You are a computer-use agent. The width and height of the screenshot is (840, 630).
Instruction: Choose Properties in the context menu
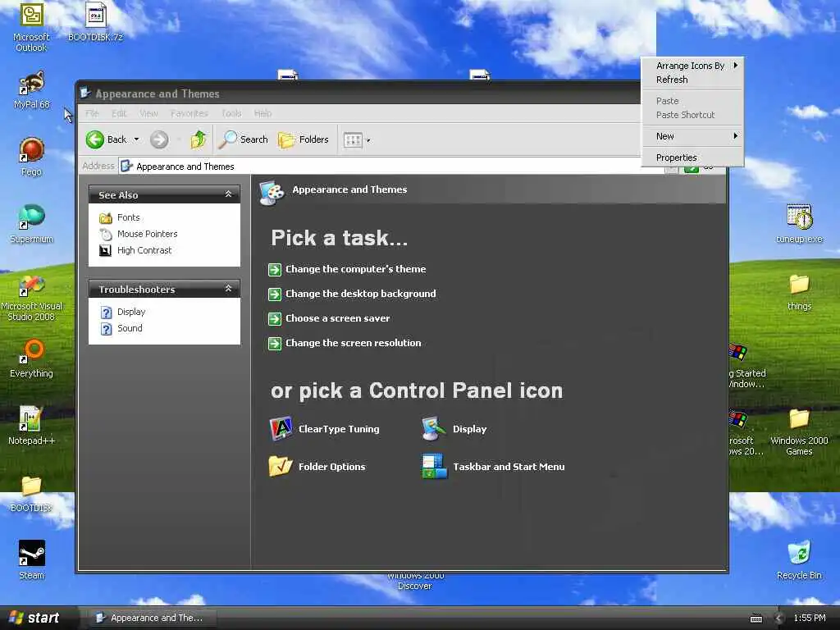(x=692, y=157)
